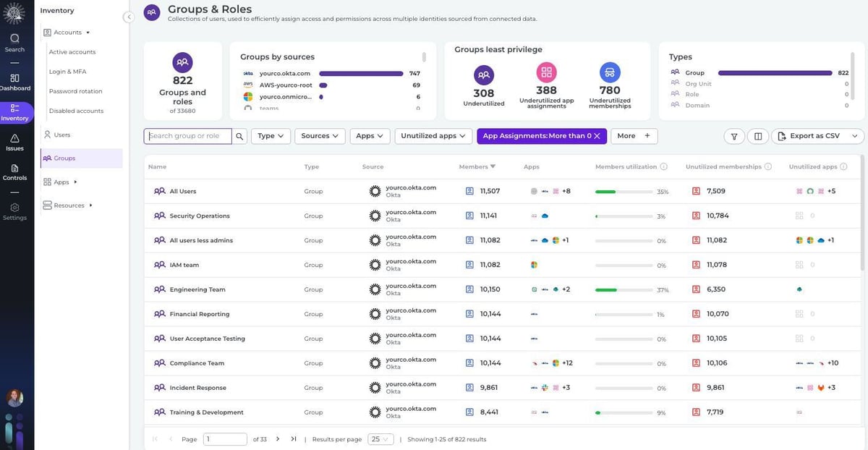
Task: Click the Underutilized memberships blue icon
Action: click(x=610, y=72)
